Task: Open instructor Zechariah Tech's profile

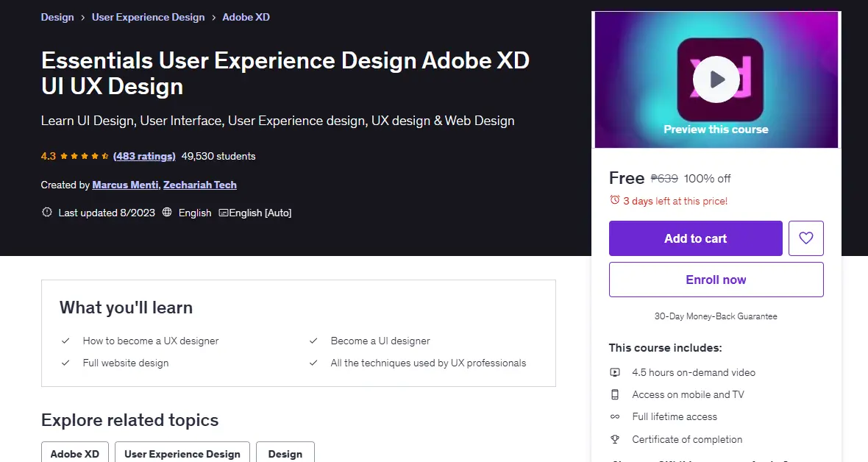Action: pos(200,185)
